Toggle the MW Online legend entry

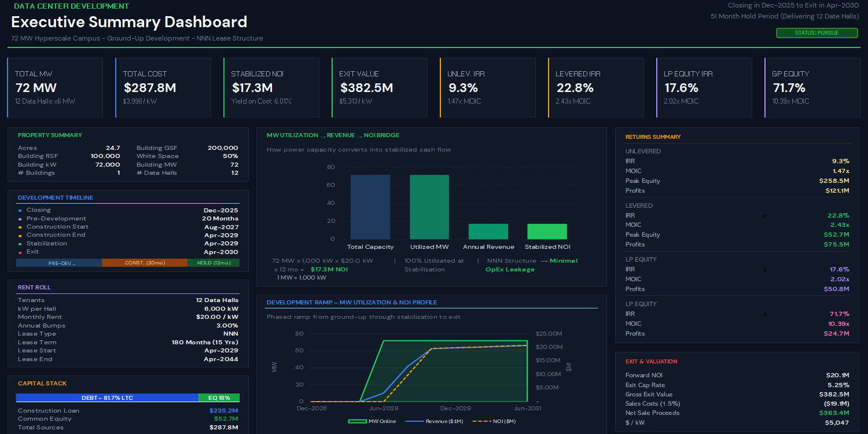click(372, 421)
